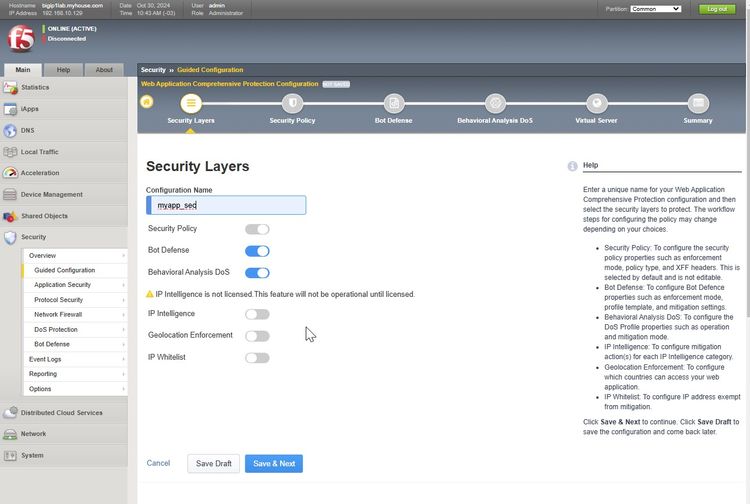
Task: Open the Statistics sidebar icon
Action: coord(10,88)
